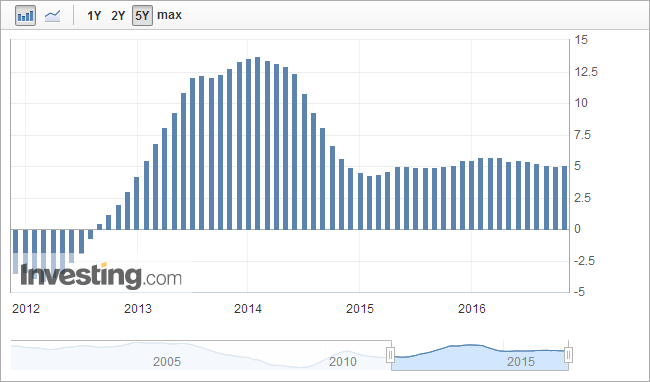Grab the left range slider handle

coord(390,355)
